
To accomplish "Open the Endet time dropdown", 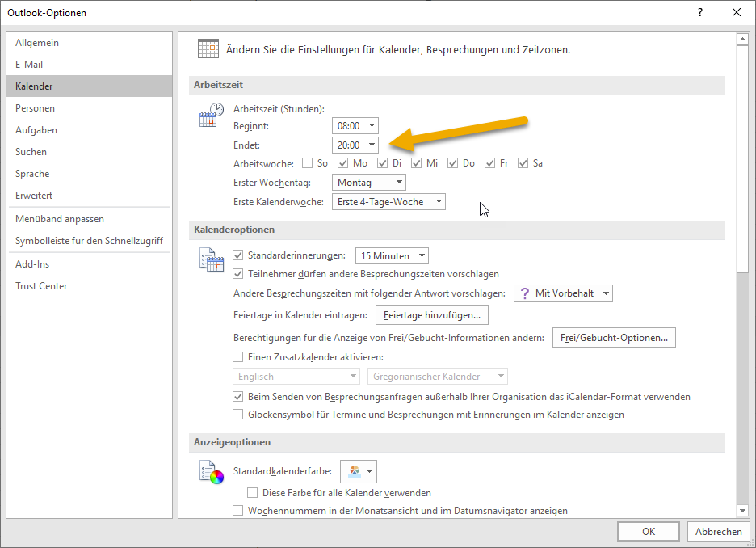I will click(355, 145).
